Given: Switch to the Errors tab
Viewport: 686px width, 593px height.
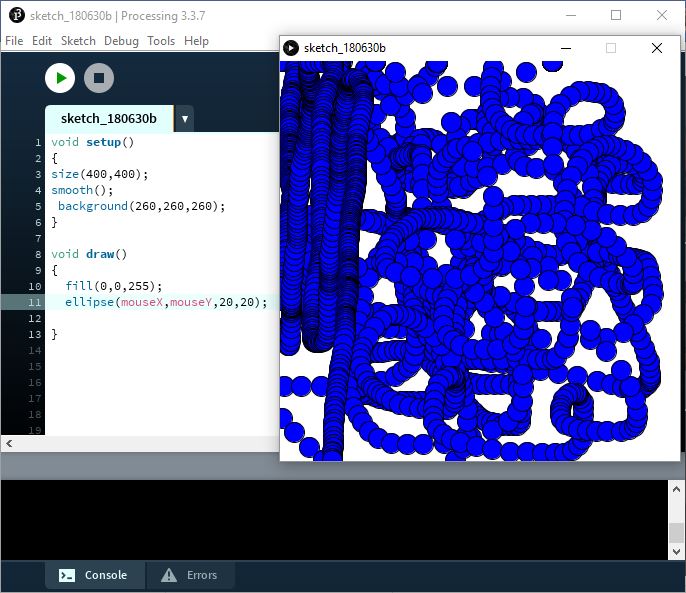Looking at the screenshot, I should (x=190, y=575).
